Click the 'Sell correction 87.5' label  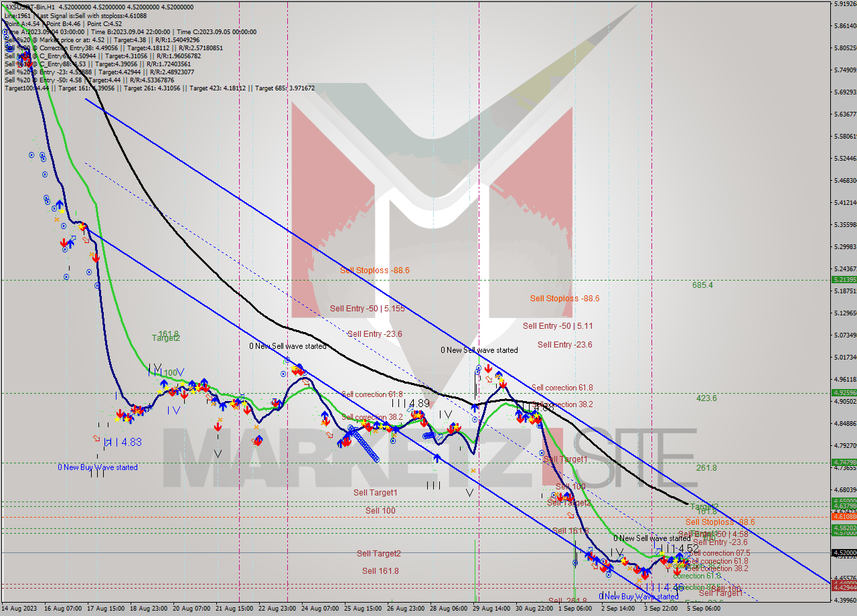coord(720,553)
